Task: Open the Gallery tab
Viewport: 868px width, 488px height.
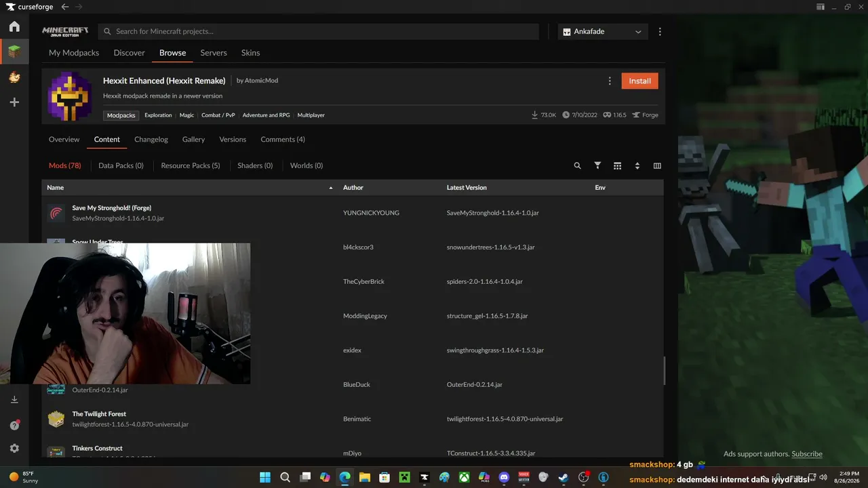Action: coord(193,140)
